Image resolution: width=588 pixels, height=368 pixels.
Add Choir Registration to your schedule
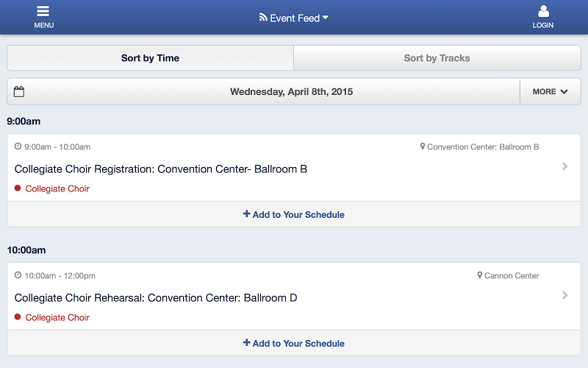(x=294, y=215)
